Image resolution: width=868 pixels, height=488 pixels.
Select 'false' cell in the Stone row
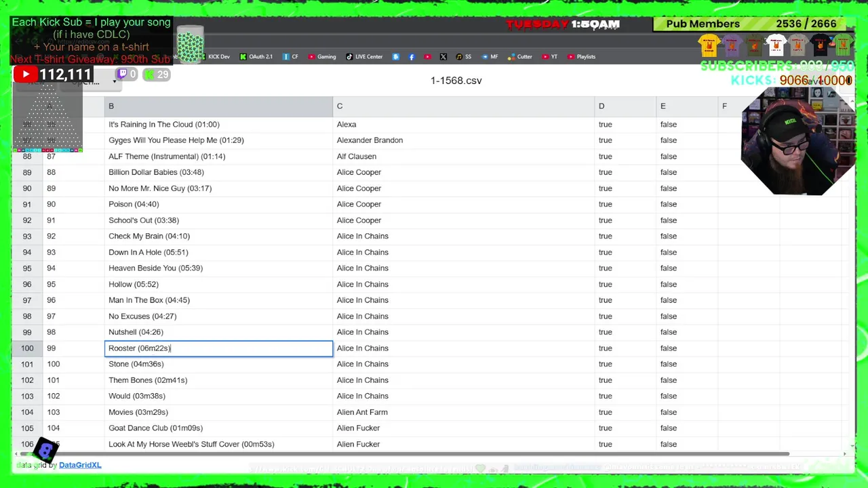pos(687,364)
